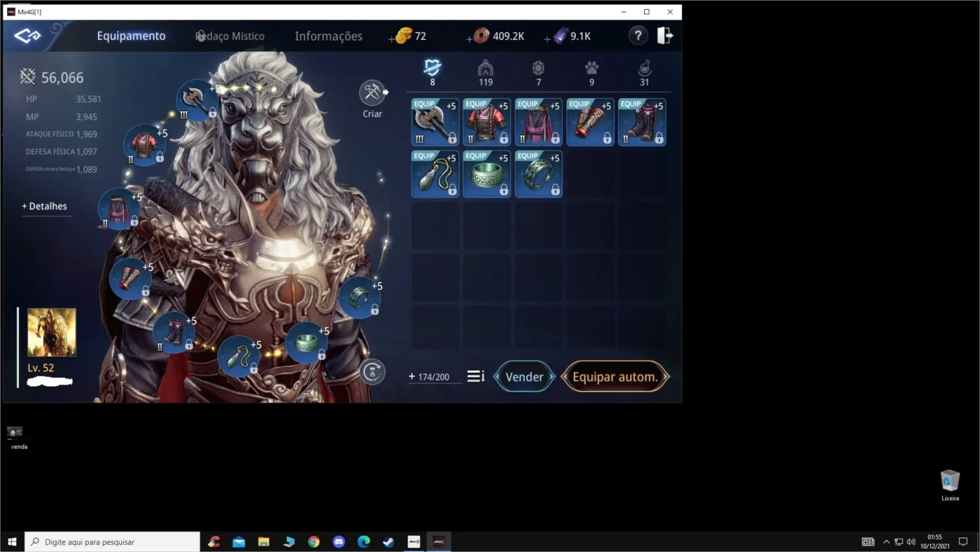Click the darksteel currency showing 9.1K
The height and width of the screenshot is (552, 980).
[572, 36]
